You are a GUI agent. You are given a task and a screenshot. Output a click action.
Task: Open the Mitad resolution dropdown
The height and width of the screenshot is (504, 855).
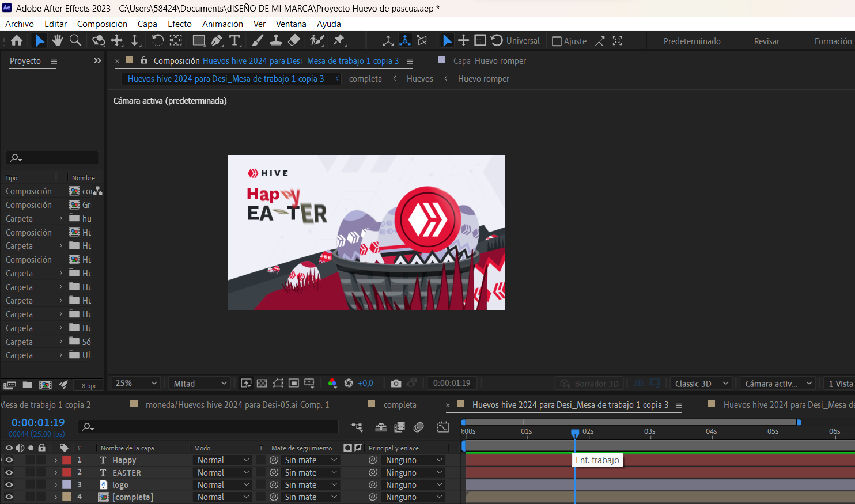tap(199, 384)
